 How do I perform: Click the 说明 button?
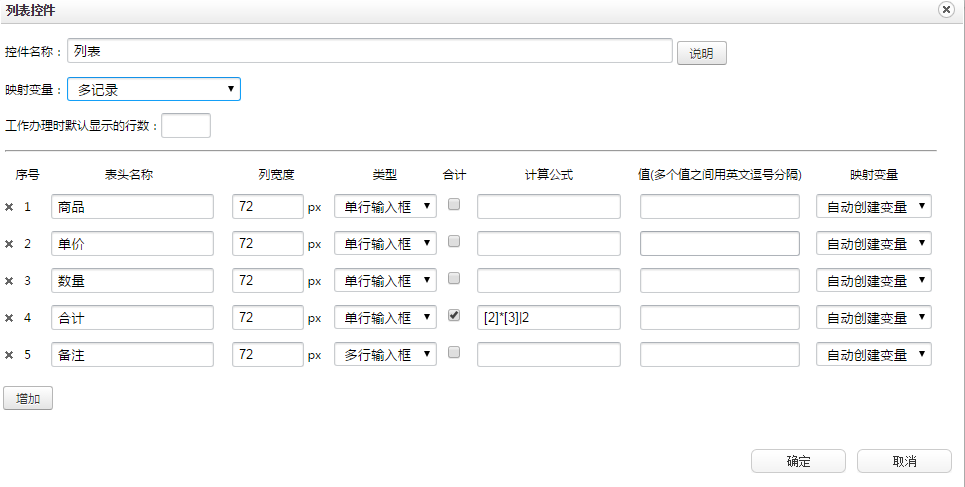[x=702, y=54]
